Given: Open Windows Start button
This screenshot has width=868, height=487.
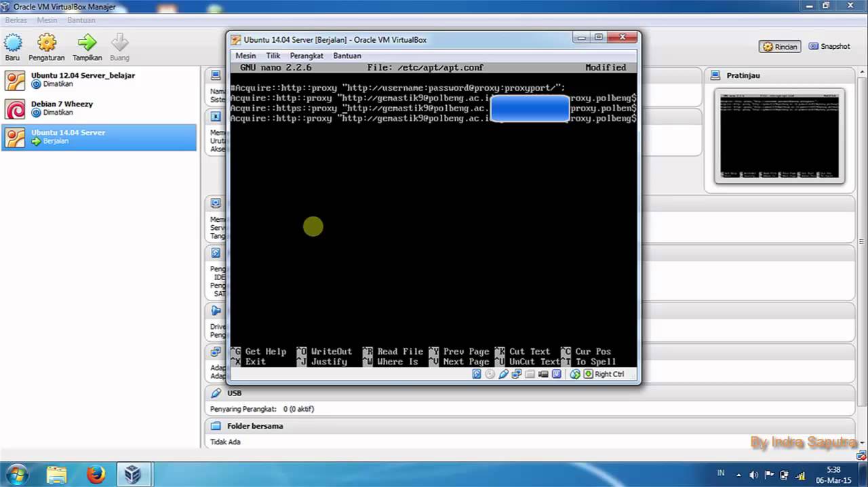Looking at the screenshot, I should [16, 473].
